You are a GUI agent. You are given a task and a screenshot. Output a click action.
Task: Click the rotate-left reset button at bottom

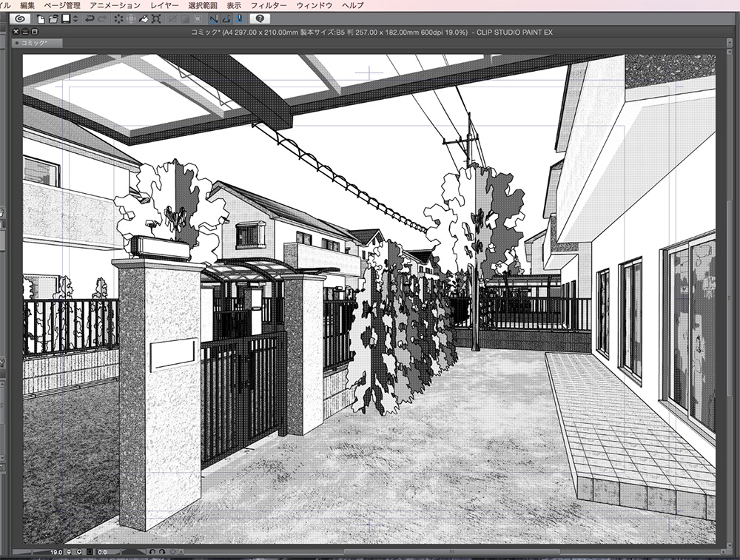pos(152,552)
